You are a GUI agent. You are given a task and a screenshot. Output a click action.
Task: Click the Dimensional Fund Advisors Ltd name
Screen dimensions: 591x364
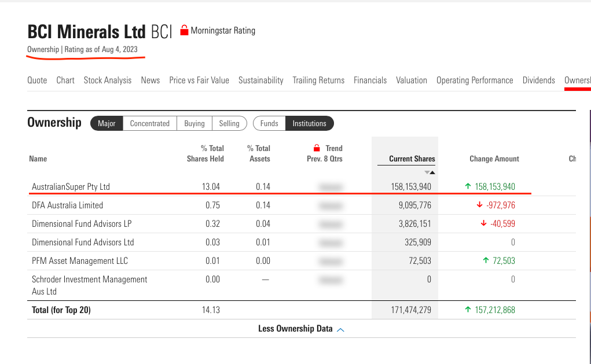pyautogui.click(x=83, y=242)
